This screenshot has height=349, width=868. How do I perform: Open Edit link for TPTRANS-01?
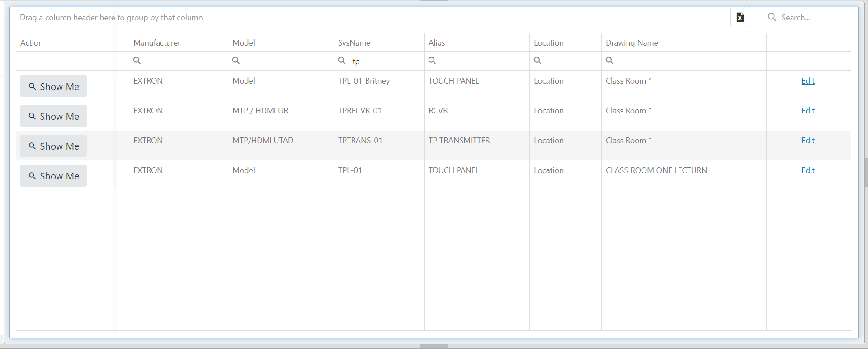pos(808,141)
